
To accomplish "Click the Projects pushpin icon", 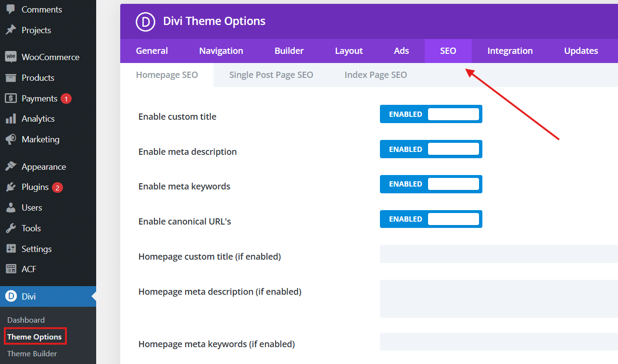I will pos(12,30).
